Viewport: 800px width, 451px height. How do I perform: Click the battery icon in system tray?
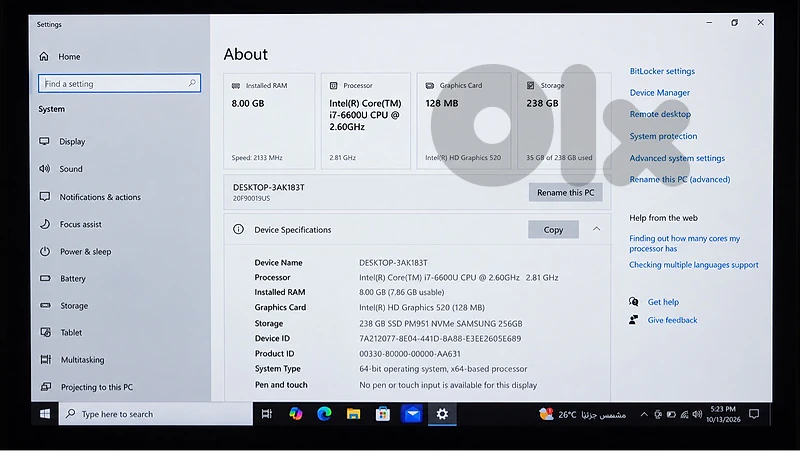click(x=671, y=414)
